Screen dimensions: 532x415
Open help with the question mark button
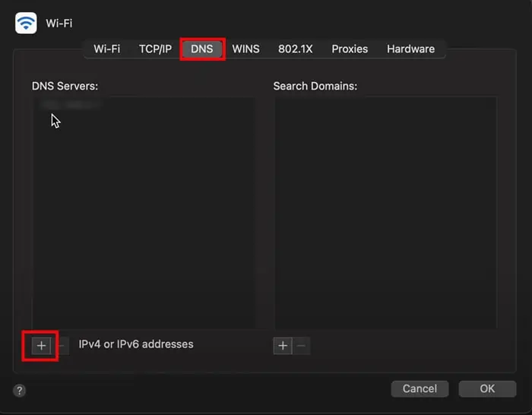point(20,390)
